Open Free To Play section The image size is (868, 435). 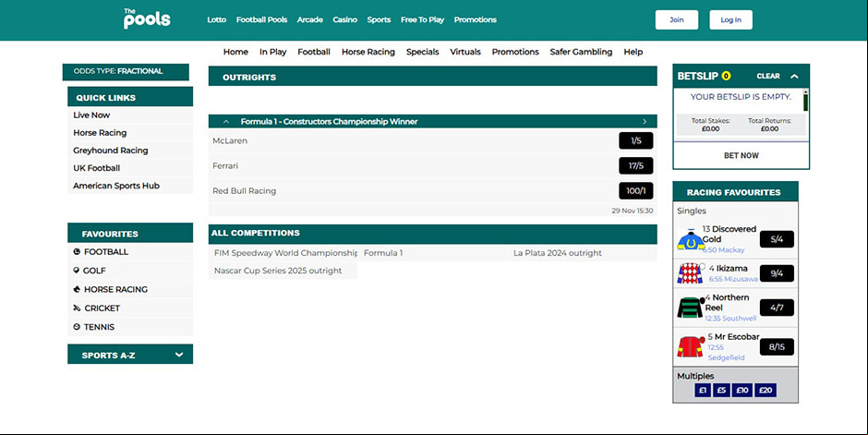click(x=422, y=19)
